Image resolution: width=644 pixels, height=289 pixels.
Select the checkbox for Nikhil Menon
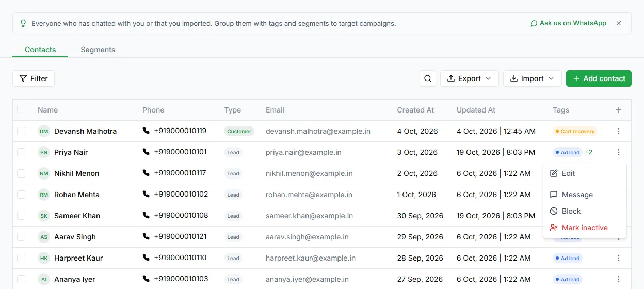point(21,173)
